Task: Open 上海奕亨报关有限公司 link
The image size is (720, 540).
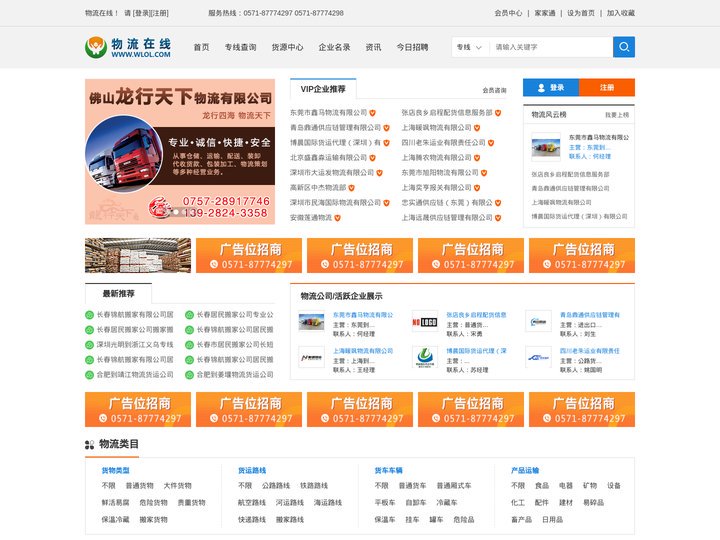Action: click(x=436, y=188)
